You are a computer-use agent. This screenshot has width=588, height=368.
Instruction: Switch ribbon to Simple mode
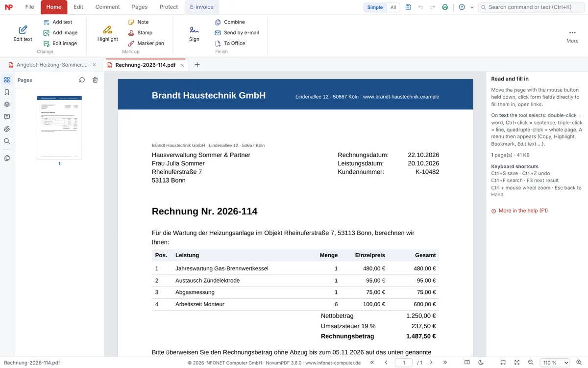[375, 7]
